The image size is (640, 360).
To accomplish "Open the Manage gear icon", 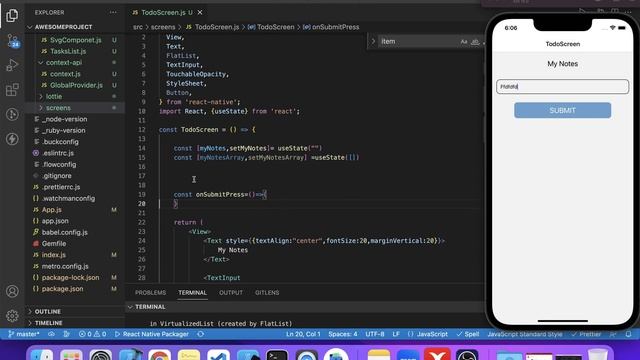I will click(x=12, y=316).
